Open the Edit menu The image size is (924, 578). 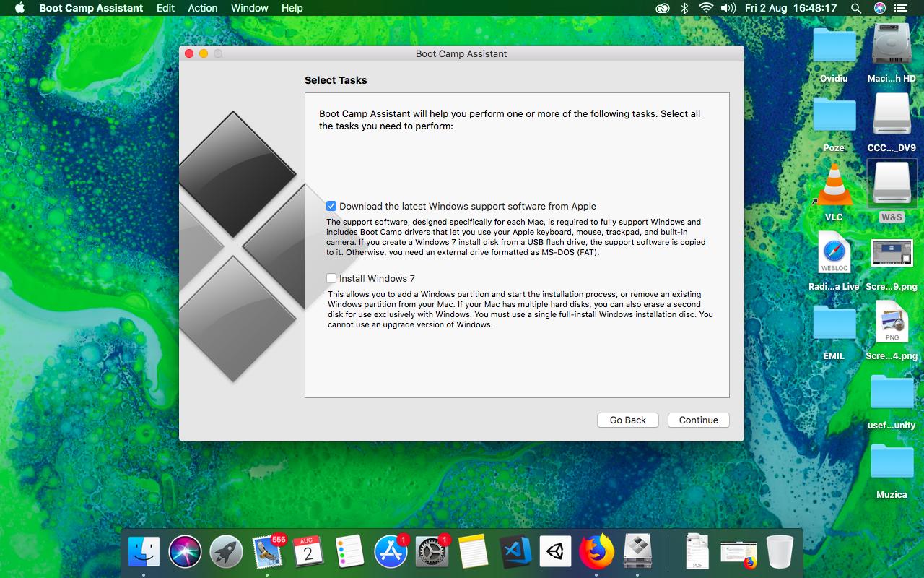tap(165, 8)
